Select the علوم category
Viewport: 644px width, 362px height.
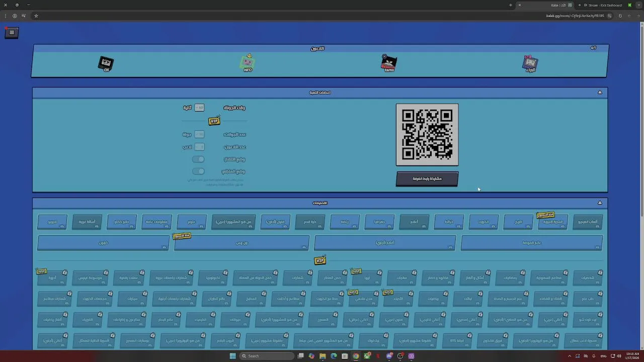[x=192, y=222]
